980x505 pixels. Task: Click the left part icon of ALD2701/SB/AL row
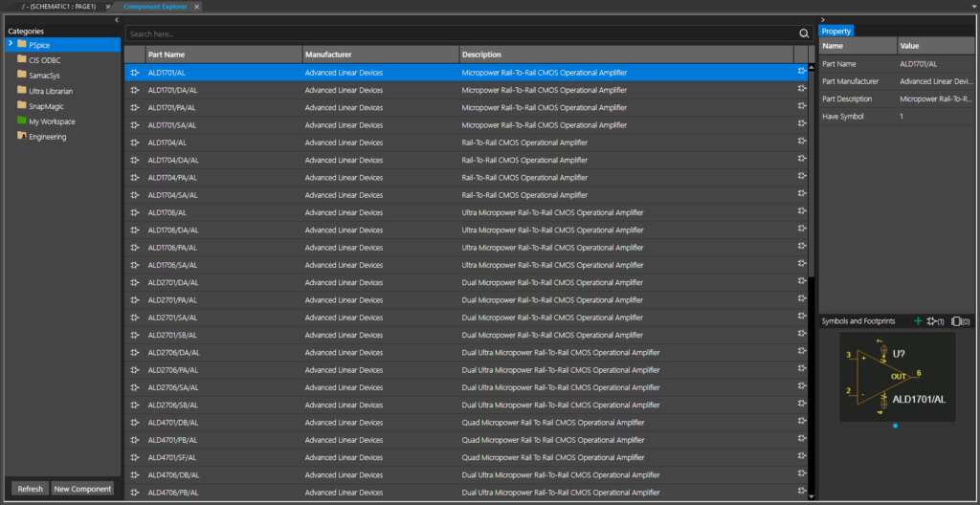[x=134, y=335]
